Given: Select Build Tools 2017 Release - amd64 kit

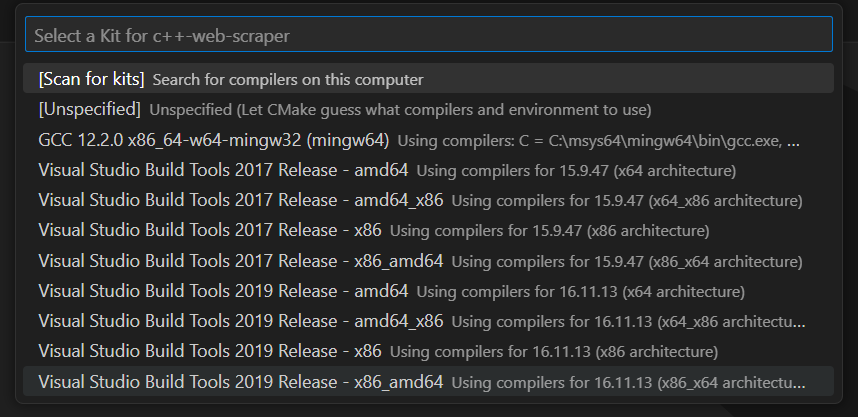Looking at the screenshot, I should [223, 170].
